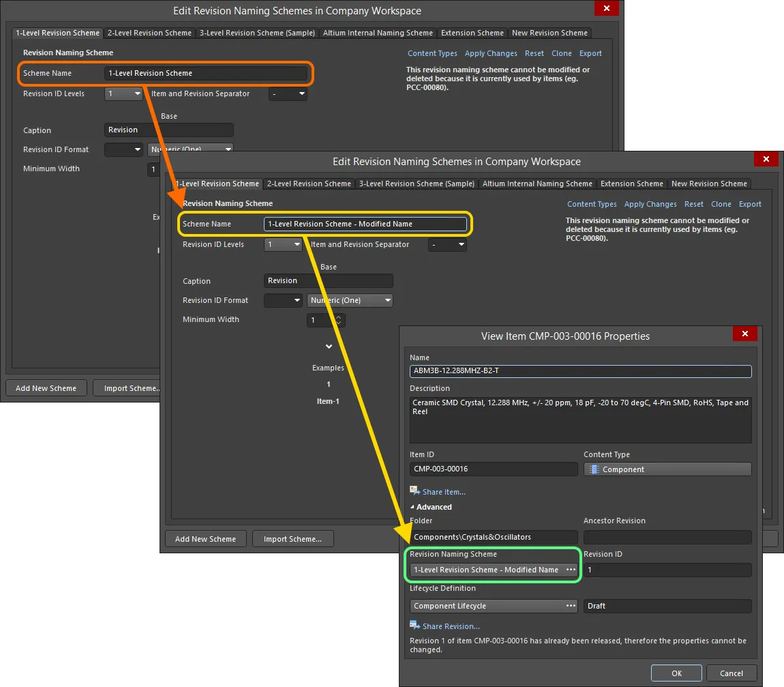Viewport: 784px width, 687px height.
Task: Click the Share Item icon in the properties dialog
Action: coord(414,491)
